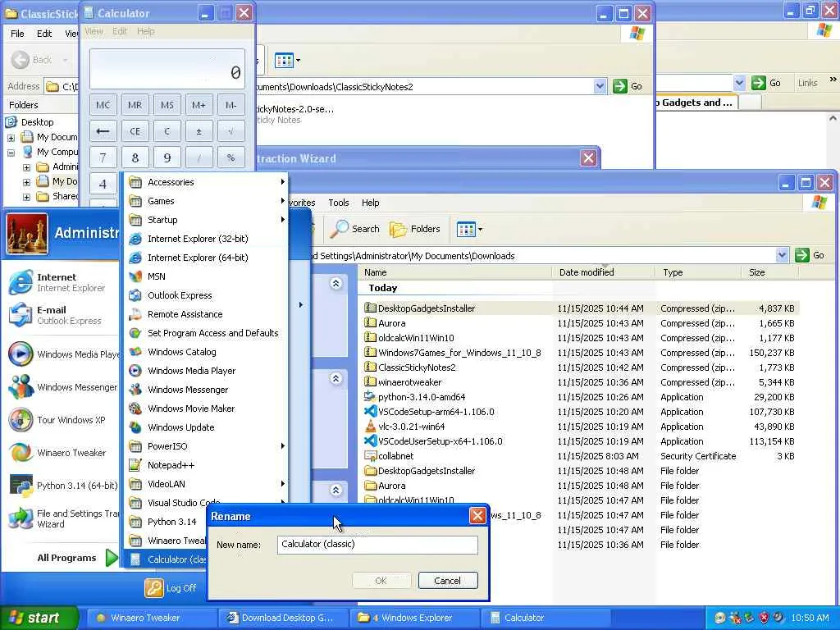Click calculator MS memory store button
The image size is (840, 630).
[167, 105]
